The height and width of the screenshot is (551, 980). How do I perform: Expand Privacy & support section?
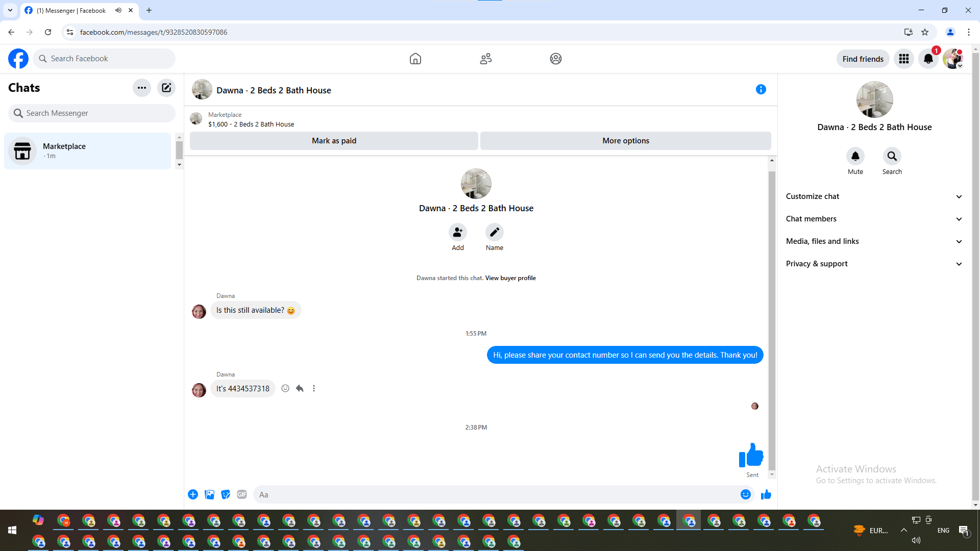tap(874, 264)
